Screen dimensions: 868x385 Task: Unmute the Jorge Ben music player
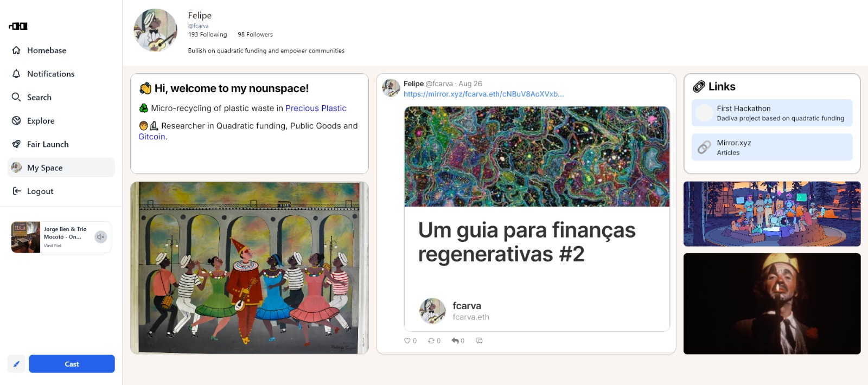pyautogui.click(x=100, y=237)
